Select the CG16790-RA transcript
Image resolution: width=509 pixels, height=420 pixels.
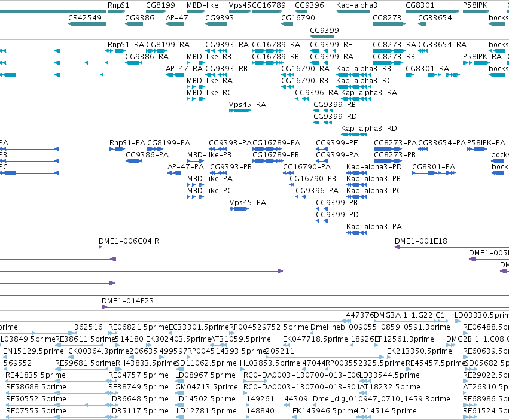click(288, 75)
